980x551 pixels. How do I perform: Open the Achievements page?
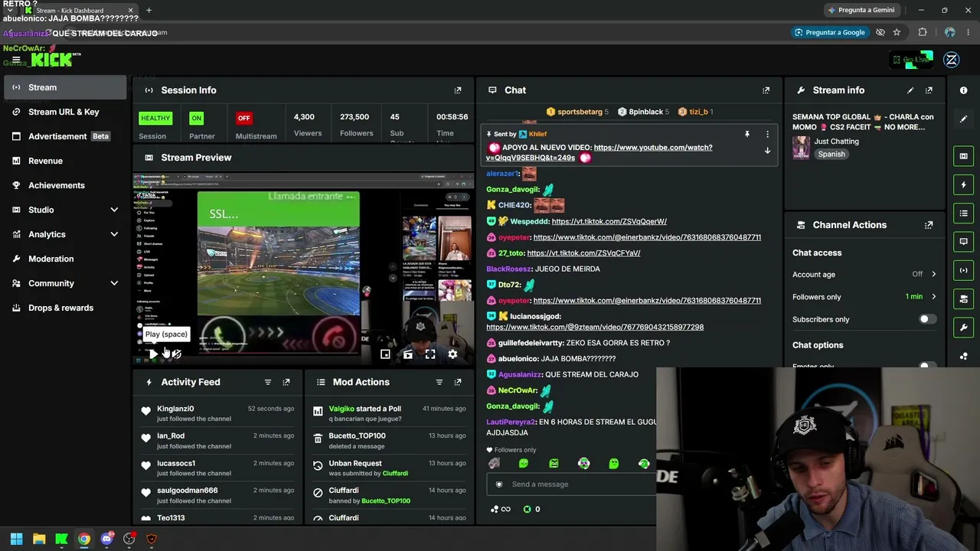pyautogui.click(x=64, y=185)
